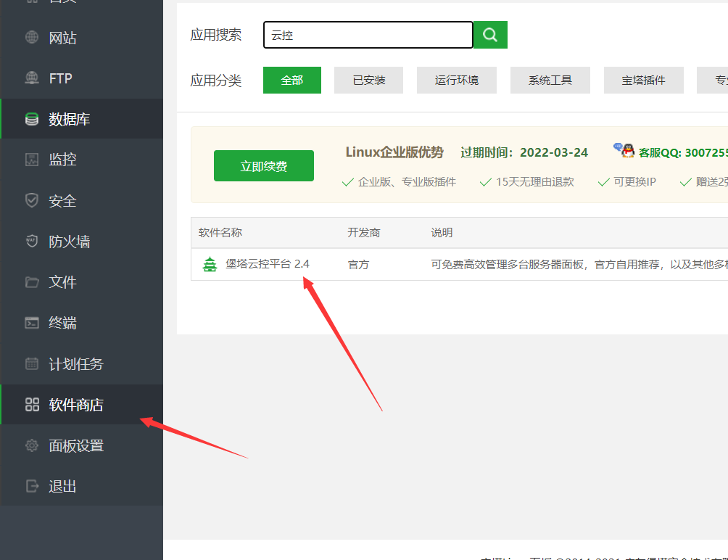Show the 宝塔插件 category
728x560 pixels.
(x=643, y=81)
